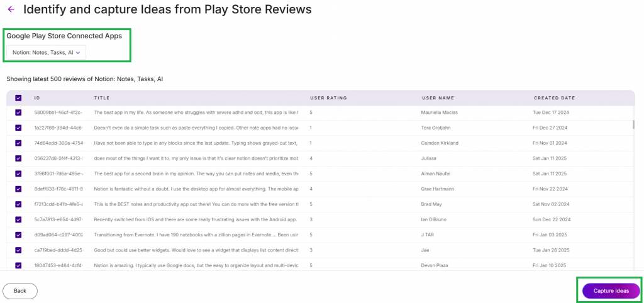
Task: Open the Notion connected apps dropdown
Action: coord(46,53)
